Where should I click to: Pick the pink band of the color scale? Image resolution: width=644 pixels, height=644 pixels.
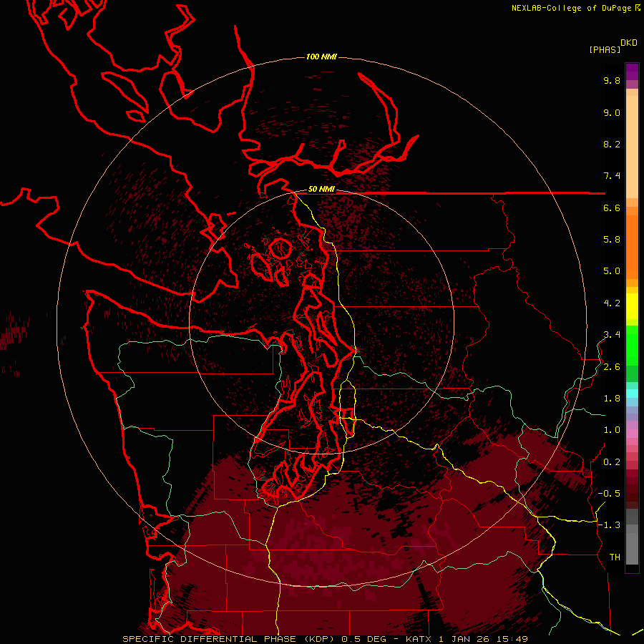[632, 434]
